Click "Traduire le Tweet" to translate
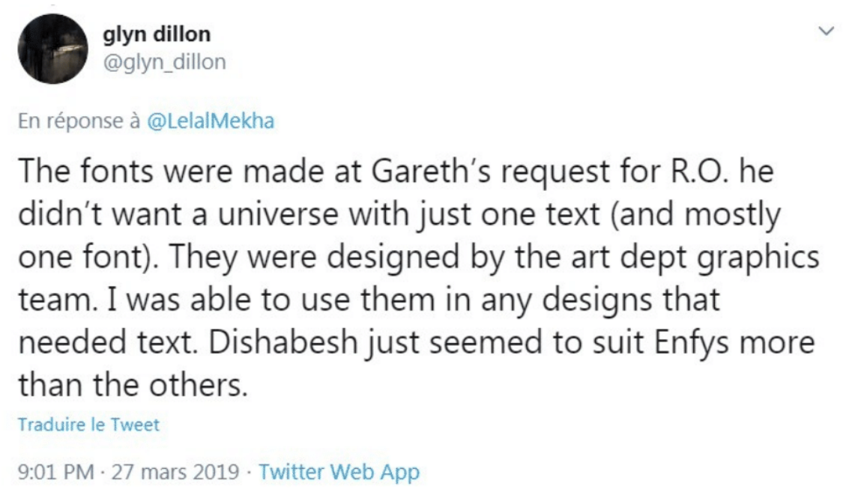The image size is (867, 504). point(88,425)
